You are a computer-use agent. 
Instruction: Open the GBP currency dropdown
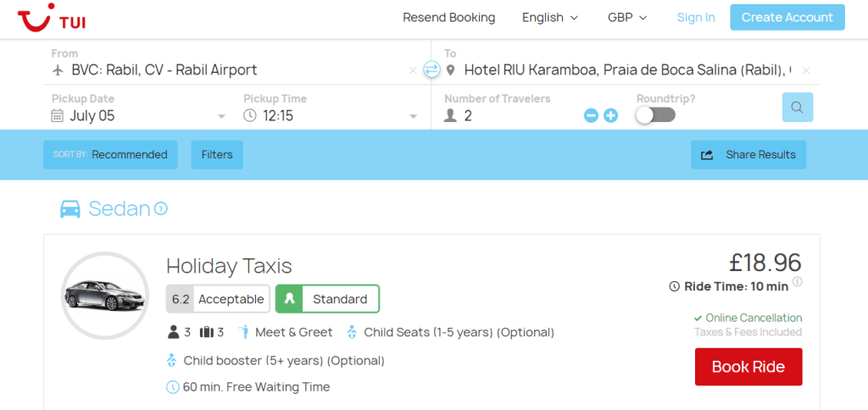click(627, 18)
